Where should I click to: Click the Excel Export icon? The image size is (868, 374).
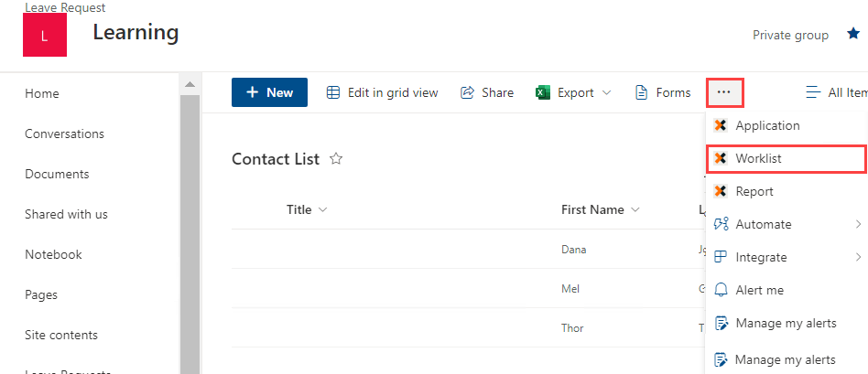543,92
